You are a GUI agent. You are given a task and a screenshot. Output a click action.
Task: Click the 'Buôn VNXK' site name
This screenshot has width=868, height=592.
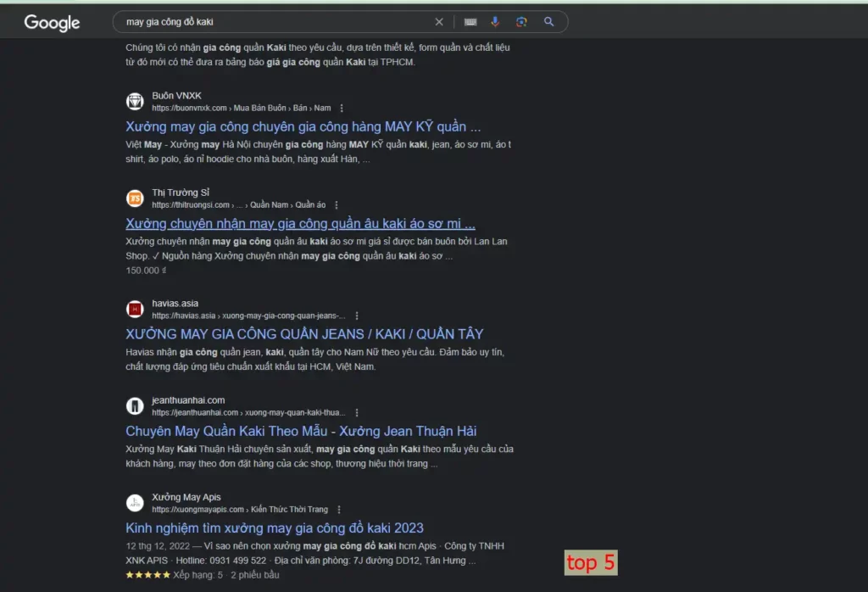tap(176, 96)
